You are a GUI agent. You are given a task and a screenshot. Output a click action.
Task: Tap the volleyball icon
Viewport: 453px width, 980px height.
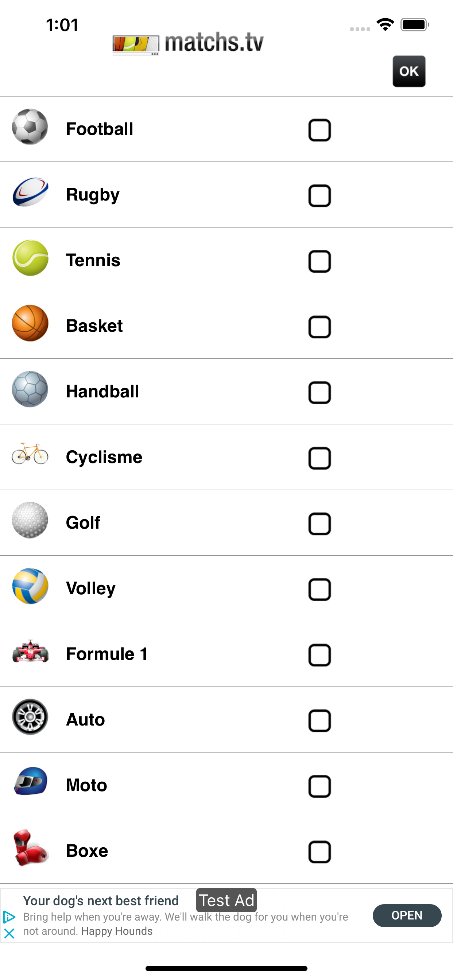(30, 586)
